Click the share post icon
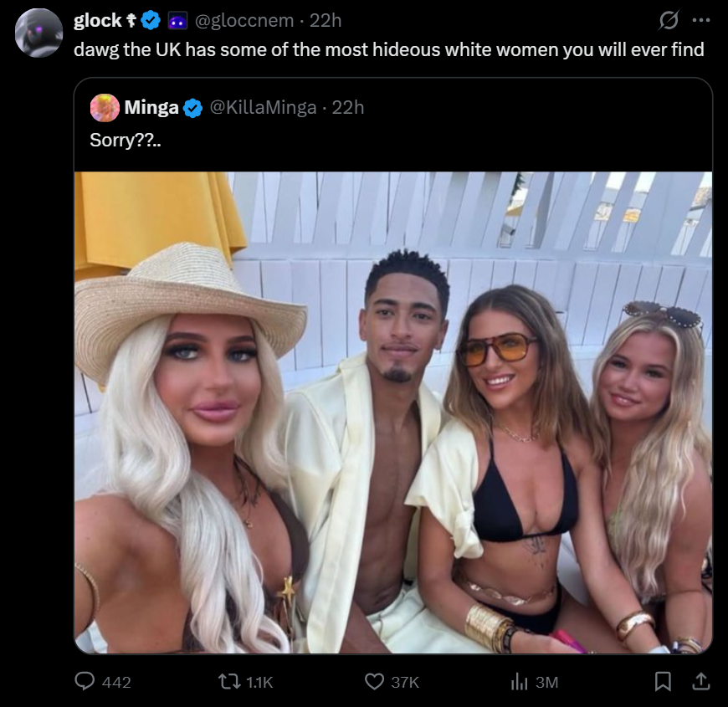Screen dimensions: 728x707 tap(701, 681)
